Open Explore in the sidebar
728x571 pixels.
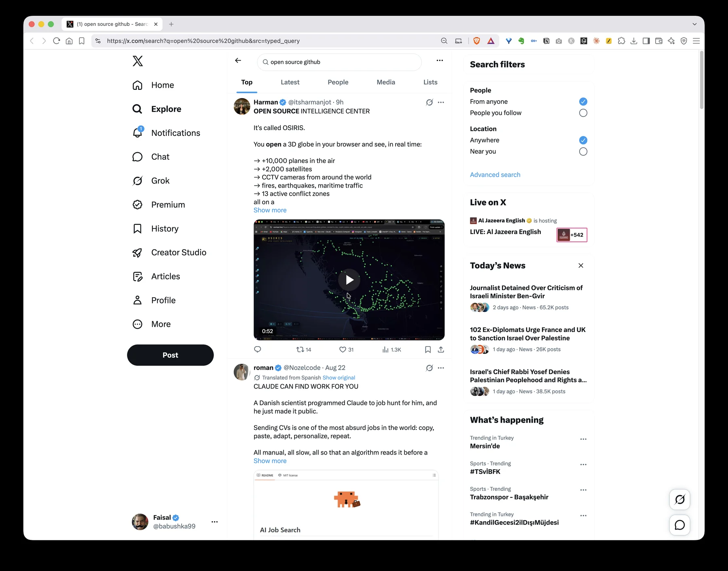tap(157, 109)
